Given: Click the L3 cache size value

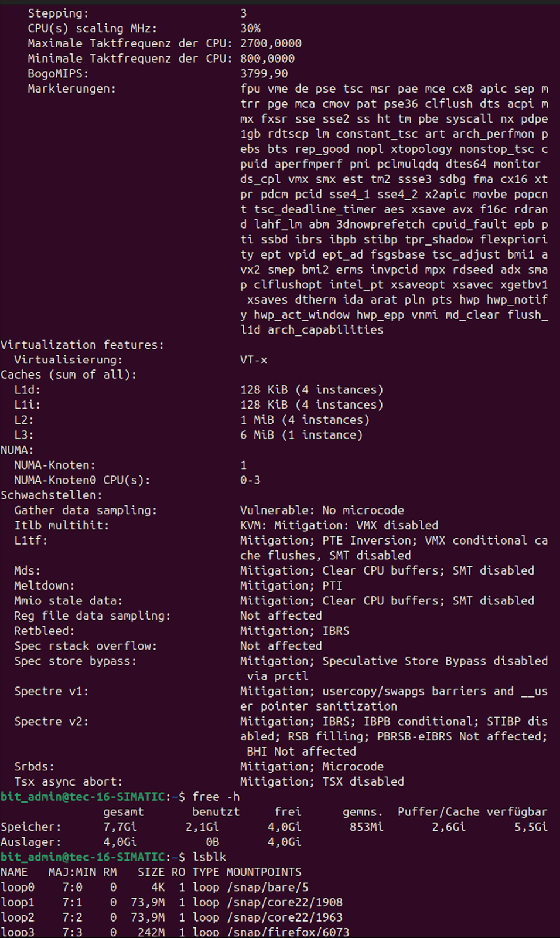Looking at the screenshot, I should pos(301,435).
